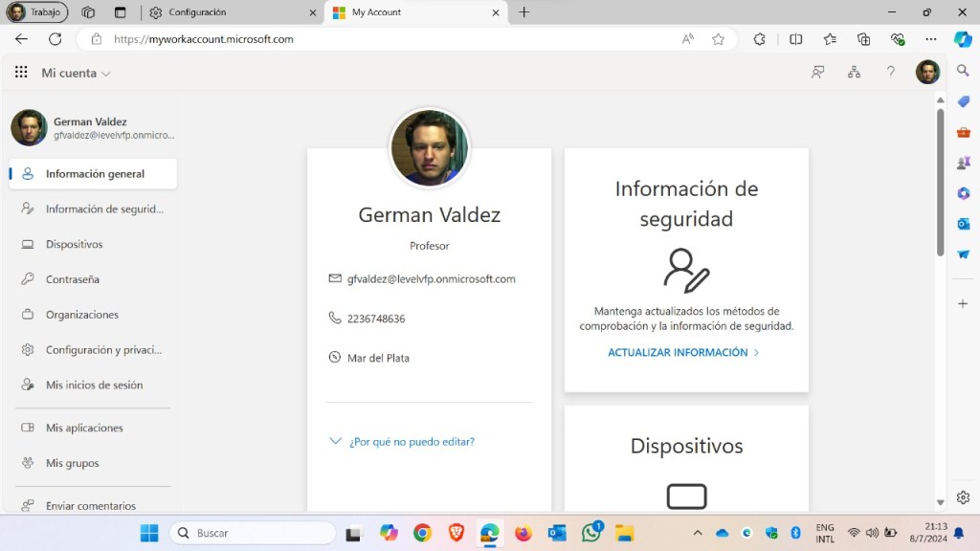This screenshot has width=980, height=551.
Task: Open the browser extensions puzzle icon
Action: point(760,39)
